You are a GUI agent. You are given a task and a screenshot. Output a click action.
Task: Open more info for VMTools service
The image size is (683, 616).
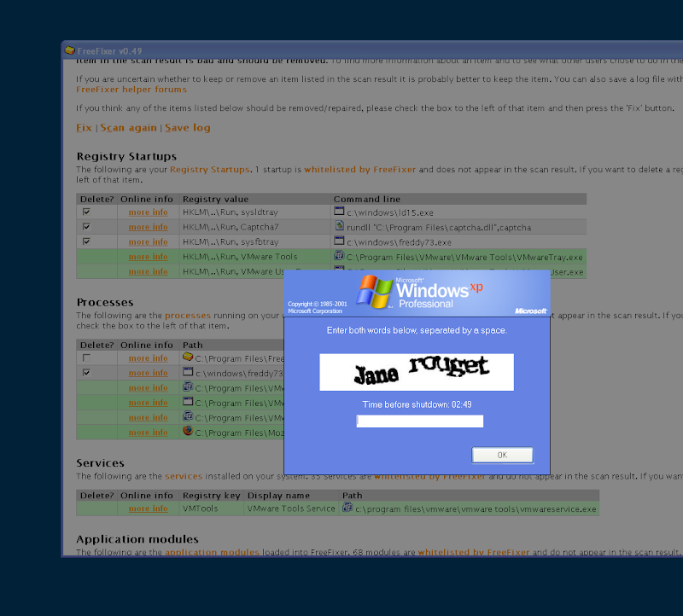tap(148, 508)
